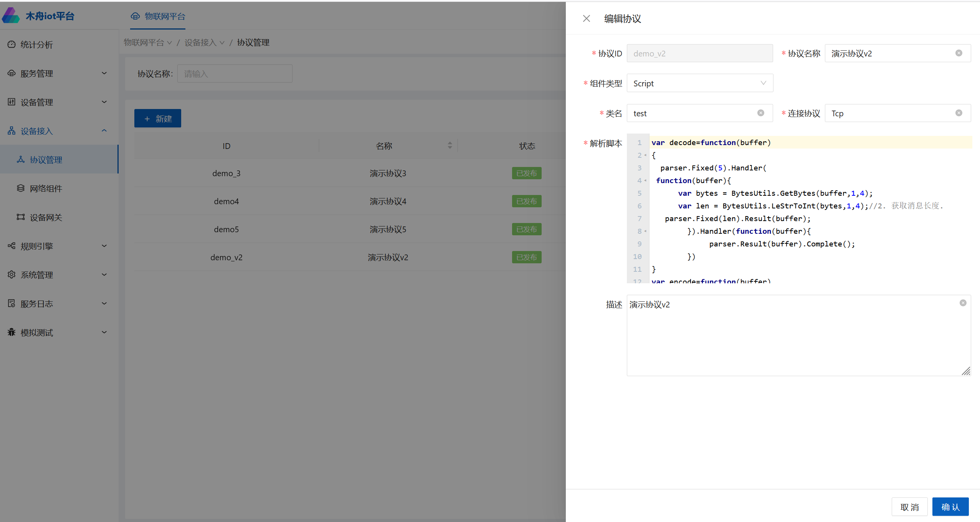Expand the 设备管理 submenu chevron
The image size is (980, 522).
(x=104, y=102)
